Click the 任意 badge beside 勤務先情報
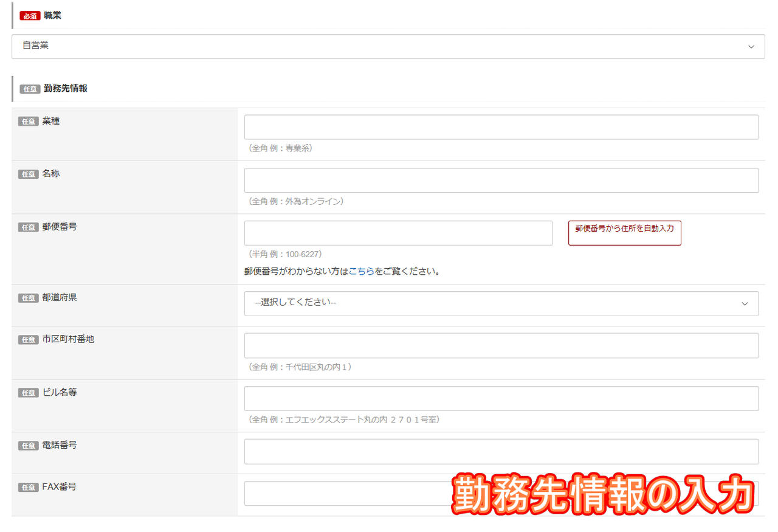The width and height of the screenshot is (778, 532). point(30,89)
